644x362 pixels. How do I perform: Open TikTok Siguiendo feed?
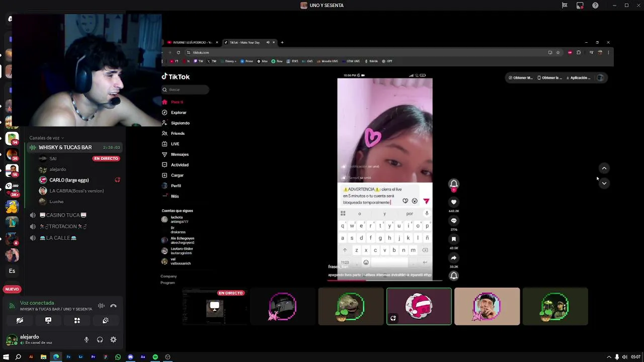tap(176, 123)
